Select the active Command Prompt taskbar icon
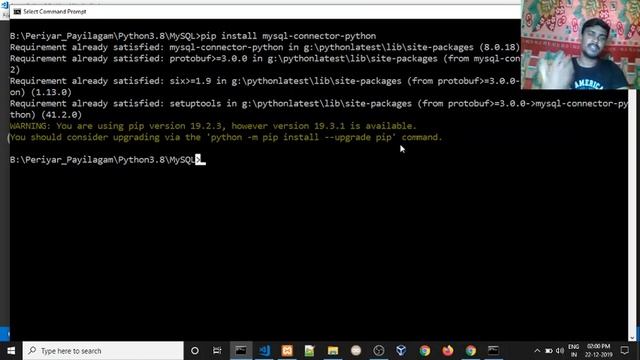The height and width of the screenshot is (360, 640). click(x=241, y=351)
